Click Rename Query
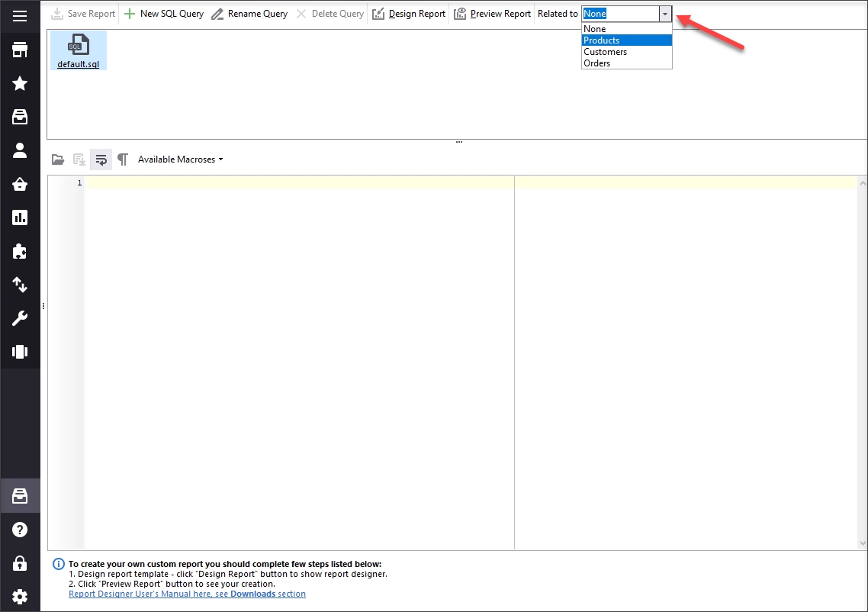868x612 pixels. click(x=249, y=14)
